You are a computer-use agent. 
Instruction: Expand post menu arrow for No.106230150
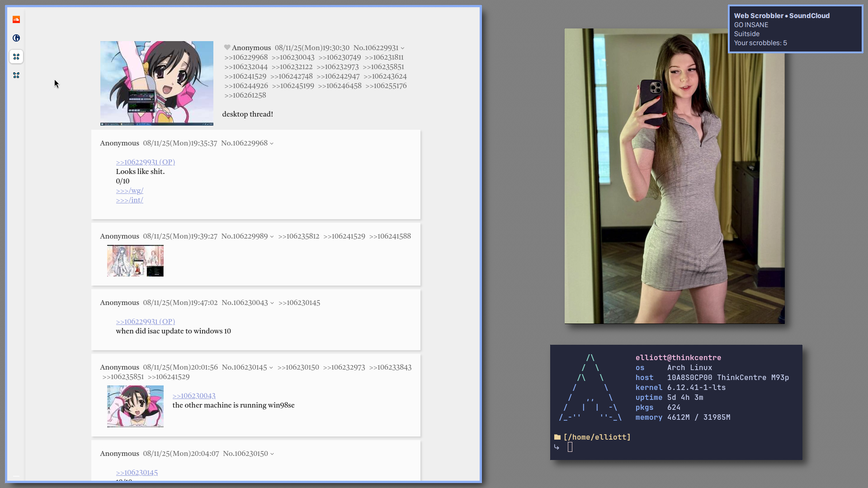[x=272, y=454]
